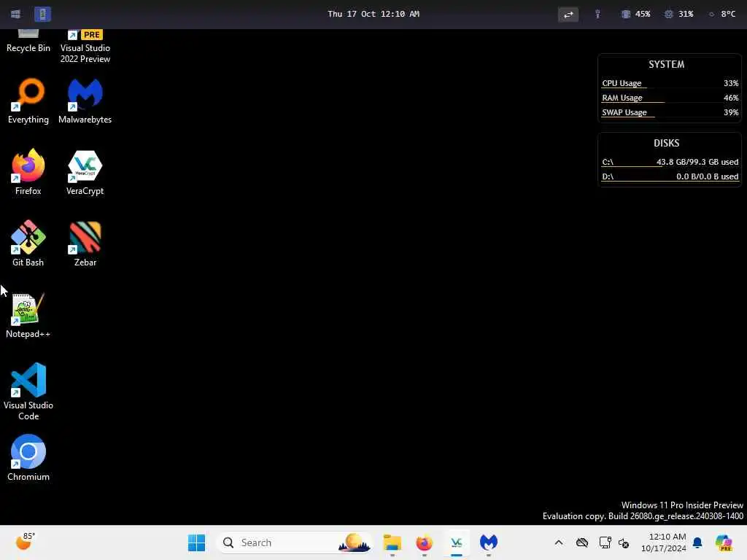Image resolution: width=747 pixels, height=560 pixels.
Task: Open notifications with the bell icon
Action: 697,542
